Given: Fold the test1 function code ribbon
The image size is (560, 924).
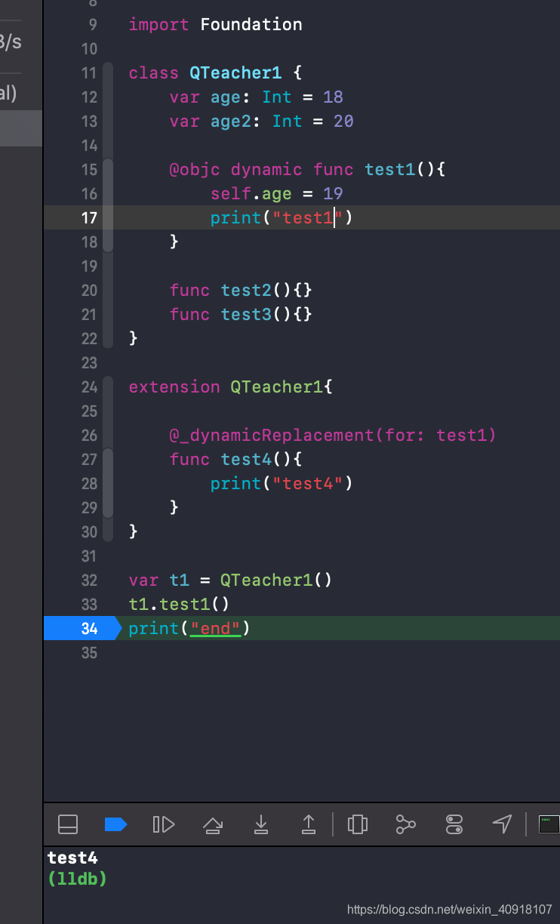Looking at the screenshot, I should 108,205.
